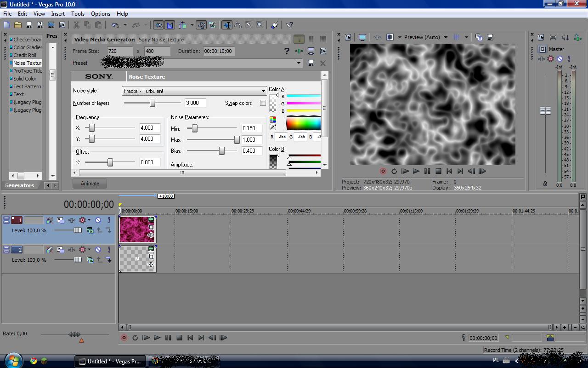Viewport: 588px width, 368px height.
Task: Solo video track 2
Action: (x=109, y=249)
